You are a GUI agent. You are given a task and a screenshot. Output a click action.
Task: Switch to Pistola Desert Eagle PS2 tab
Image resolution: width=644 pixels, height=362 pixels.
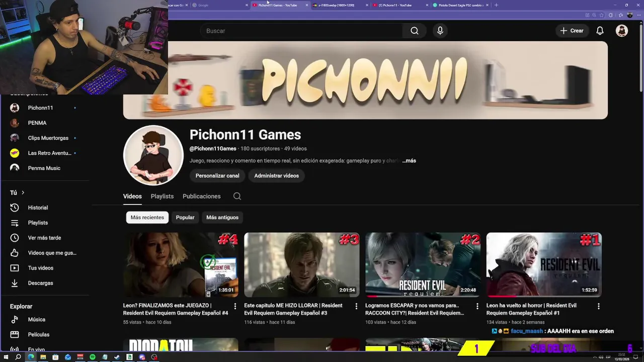tap(460, 5)
